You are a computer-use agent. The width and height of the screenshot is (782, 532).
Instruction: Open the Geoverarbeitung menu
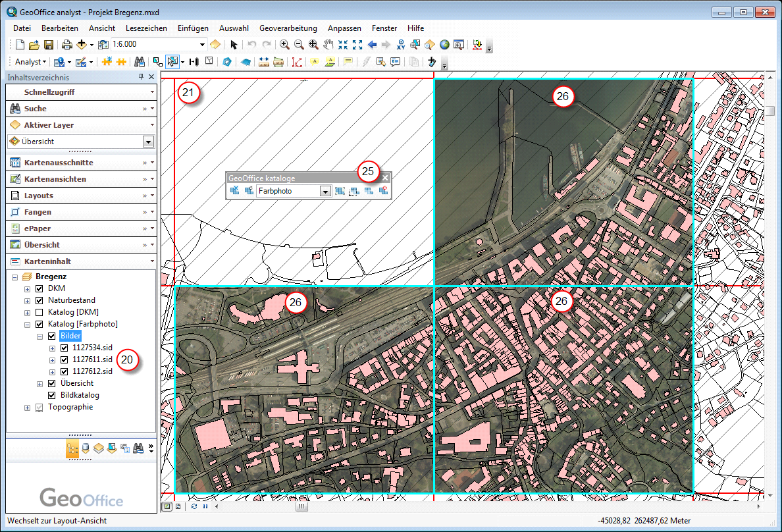(x=288, y=28)
